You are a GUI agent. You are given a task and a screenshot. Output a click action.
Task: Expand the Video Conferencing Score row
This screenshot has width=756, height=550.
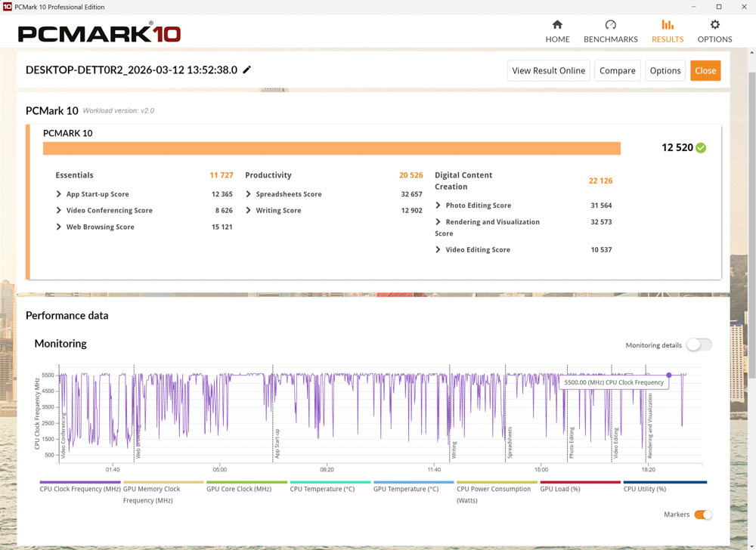[59, 211]
